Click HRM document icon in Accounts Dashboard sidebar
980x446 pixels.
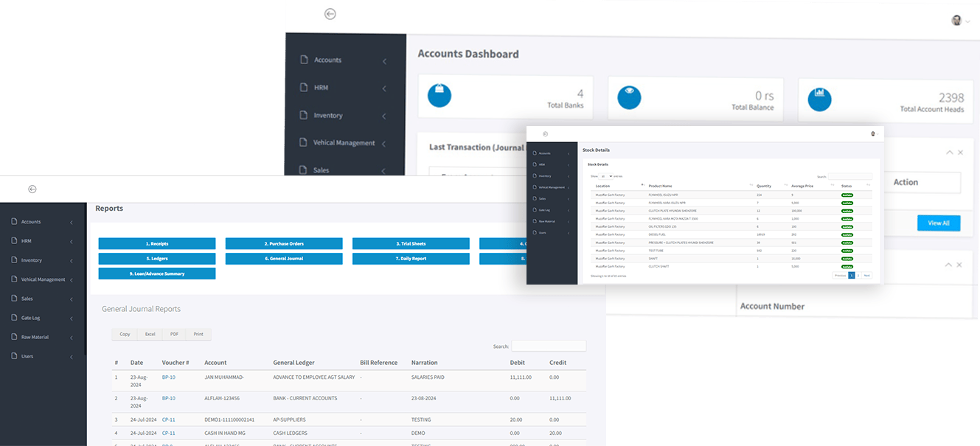[x=304, y=87]
